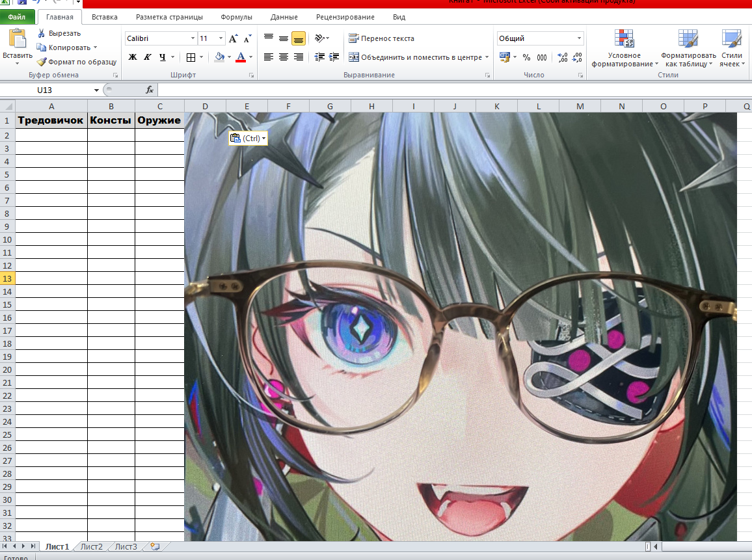The width and height of the screenshot is (752, 560).
Task: Click the Paste (Вставить) clipboard icon
Action: tap(18, 39)
